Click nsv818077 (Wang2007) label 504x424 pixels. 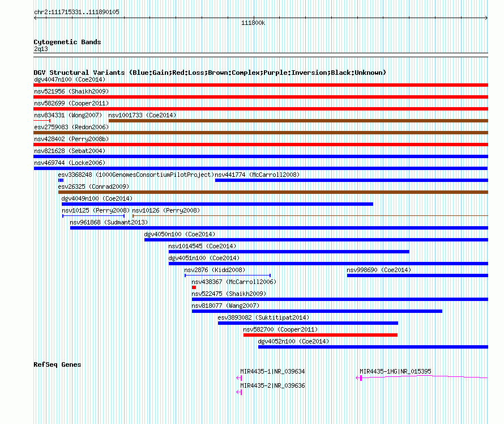click(225, 306)
